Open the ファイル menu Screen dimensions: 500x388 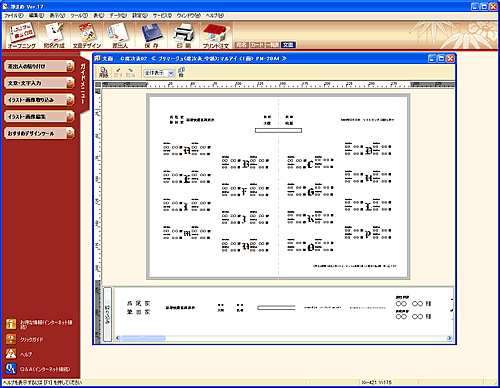click(x=14, y=15)
